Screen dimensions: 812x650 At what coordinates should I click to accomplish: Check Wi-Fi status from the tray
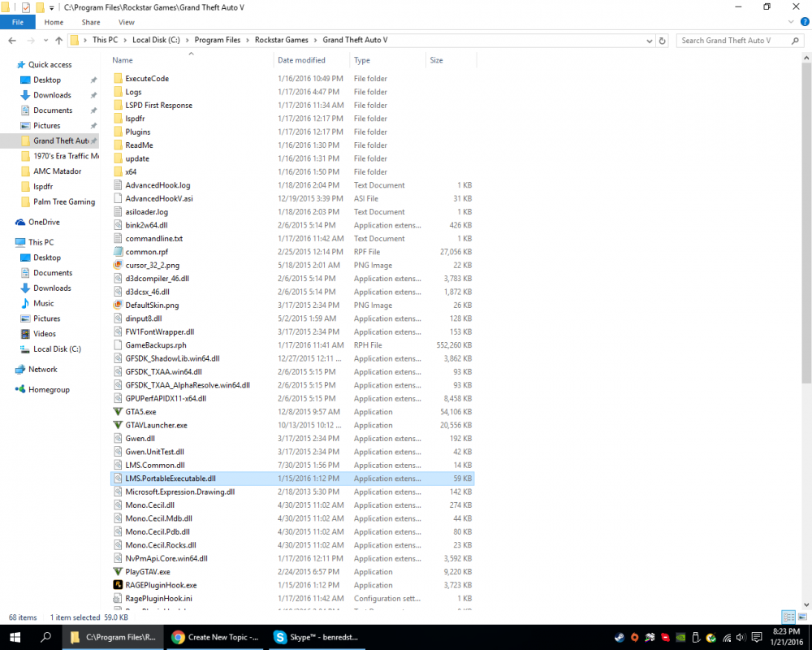point(727,636)
